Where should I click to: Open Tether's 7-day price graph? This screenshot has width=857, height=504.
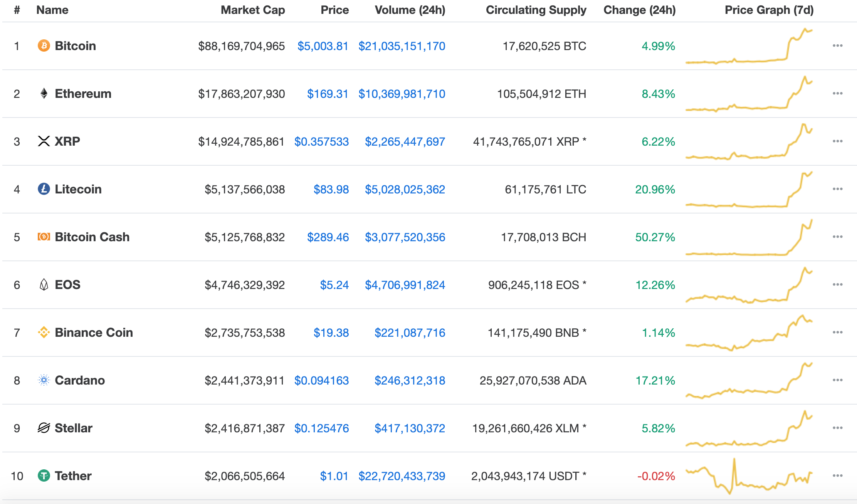(749, 476)
